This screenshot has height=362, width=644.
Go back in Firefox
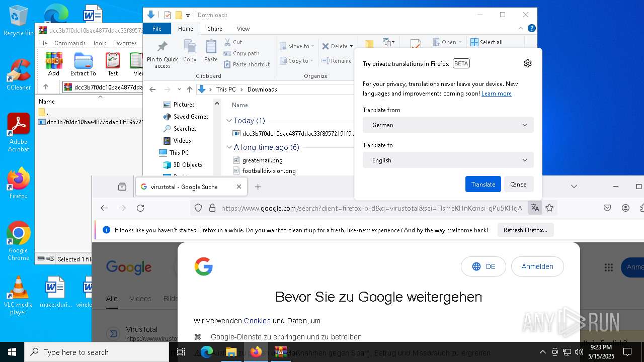104,208
